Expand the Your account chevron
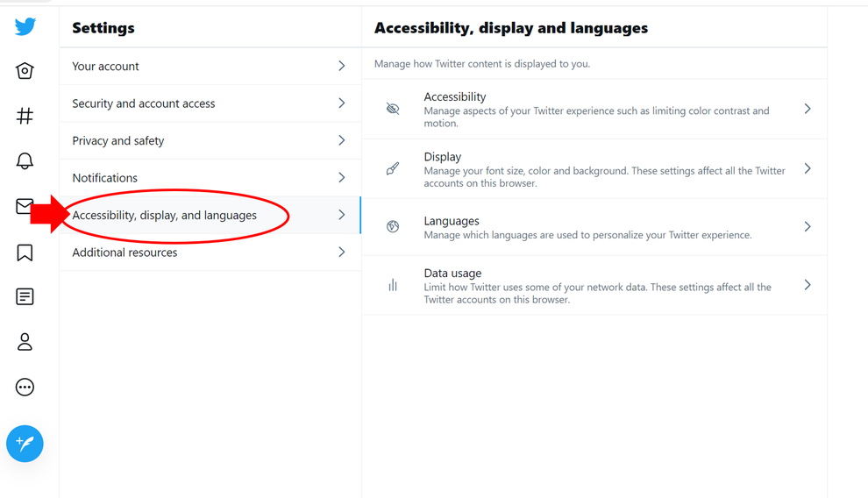The width and height of the screenshot is (868, 498). [342, 66]
